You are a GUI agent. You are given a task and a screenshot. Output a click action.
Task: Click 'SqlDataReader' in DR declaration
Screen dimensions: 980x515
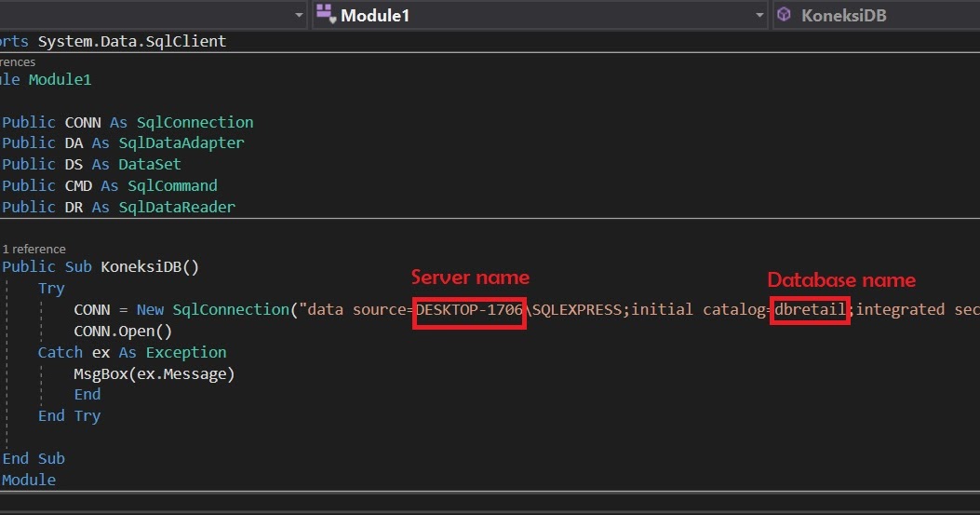coord(177,207)
